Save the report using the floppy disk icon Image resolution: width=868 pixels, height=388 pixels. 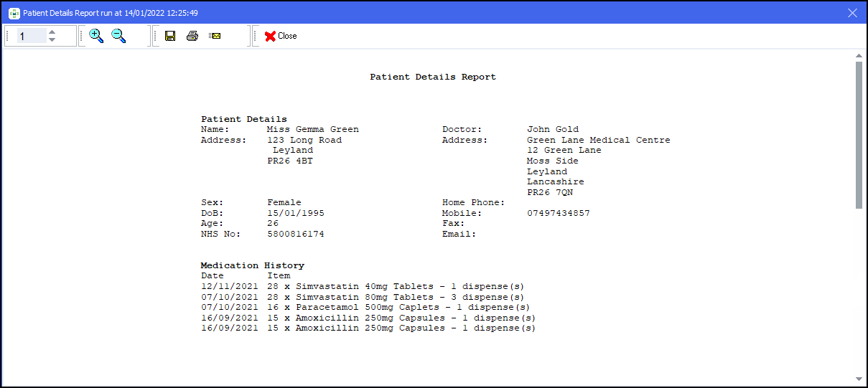170,36
